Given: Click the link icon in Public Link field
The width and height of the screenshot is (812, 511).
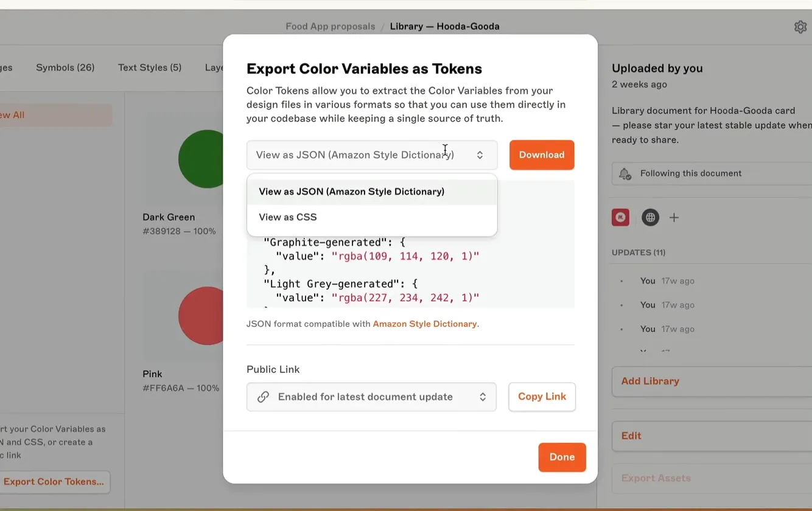Looking at the screenshot, I should point(263,397).
